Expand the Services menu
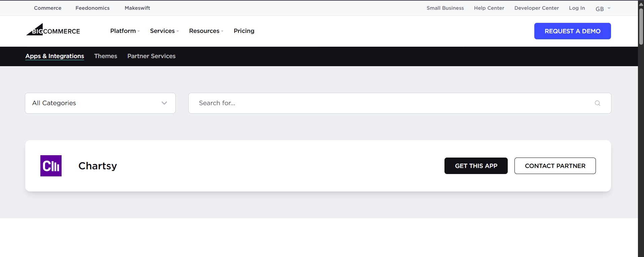Viewport: 644px width, 257px height. coord(164,31)
